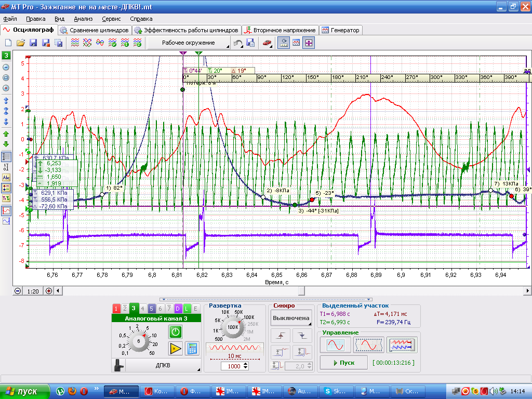
Task: Open the Сервис menu
Action: pyautogui.click(x=111, y=19)
